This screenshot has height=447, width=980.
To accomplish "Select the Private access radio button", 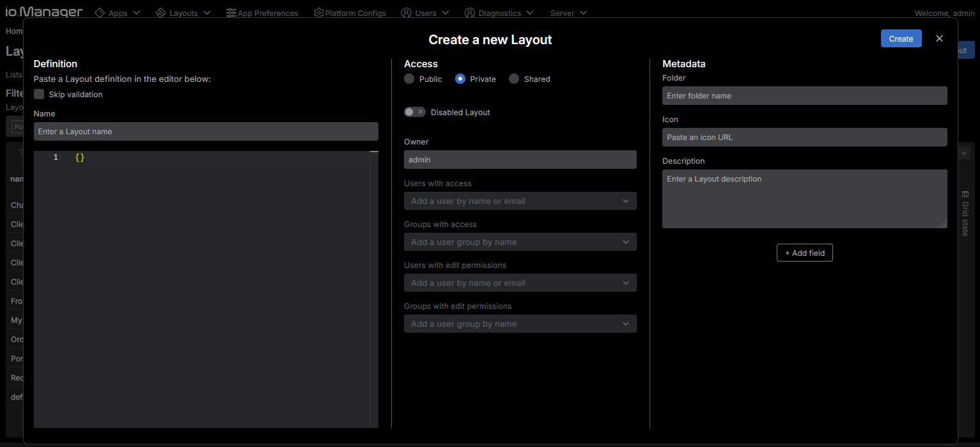I will pyautogui.click(x=460, y=79).
